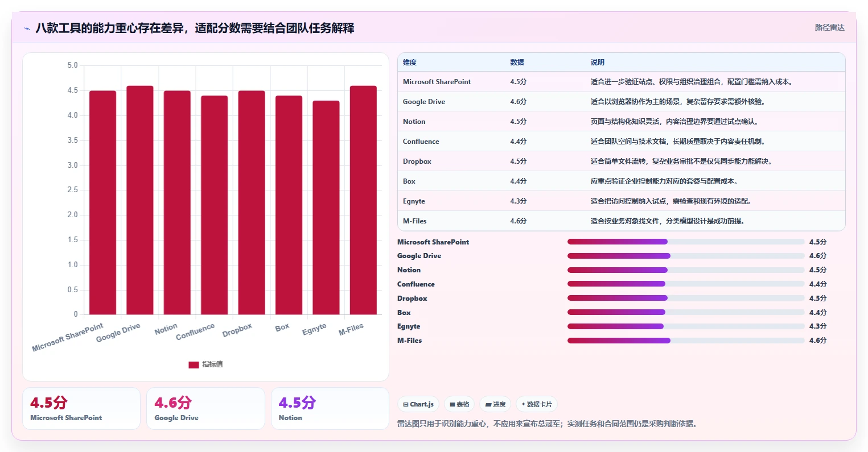Click the 4.3分 value beside Egnyte progress bar
The image size is (868, 452).
(818, 326)
